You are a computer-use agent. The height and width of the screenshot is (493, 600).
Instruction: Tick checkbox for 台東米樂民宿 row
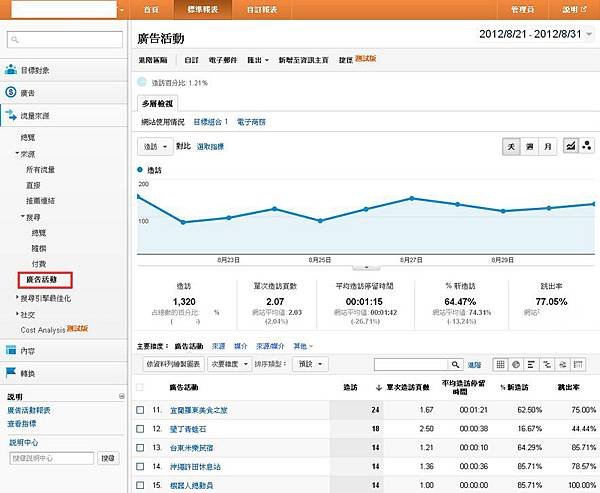pos(140,447)
